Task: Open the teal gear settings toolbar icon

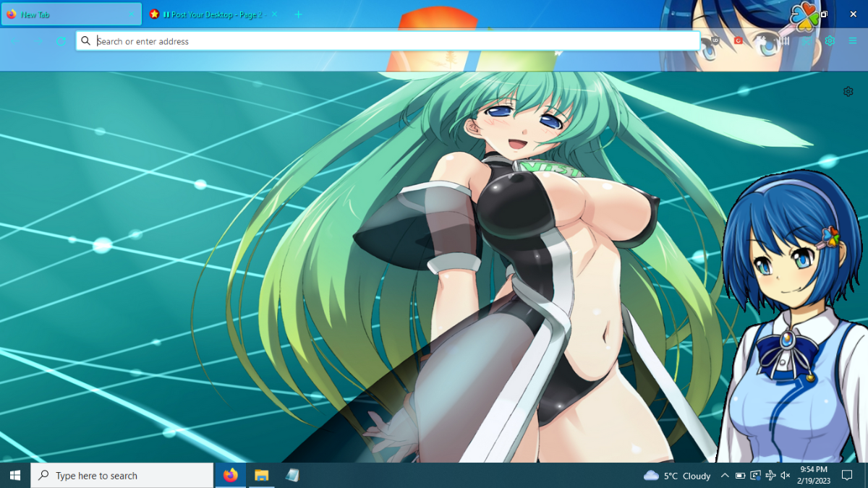Action: (830, 40)
